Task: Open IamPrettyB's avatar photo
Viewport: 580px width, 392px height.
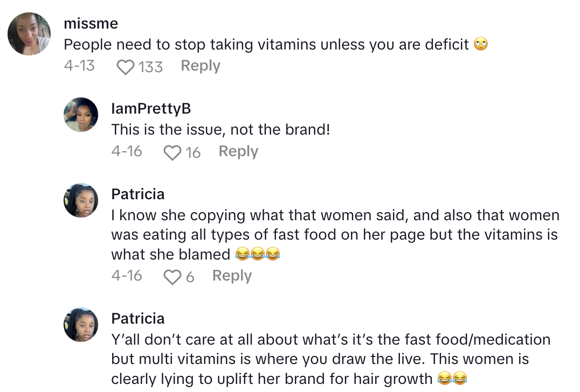Action: pyautogui.click(x=81, y=114)
